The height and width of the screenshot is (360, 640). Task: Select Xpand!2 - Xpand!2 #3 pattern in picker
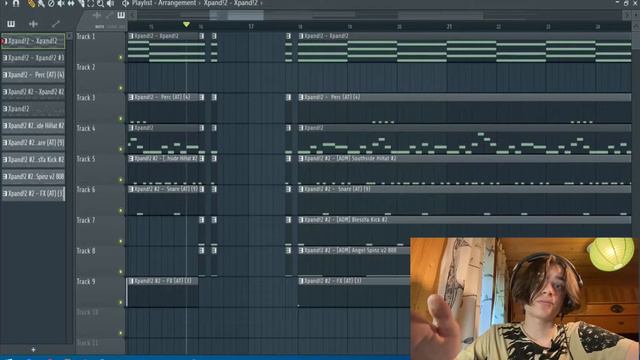pyautogui.click(x=33, y=58)
